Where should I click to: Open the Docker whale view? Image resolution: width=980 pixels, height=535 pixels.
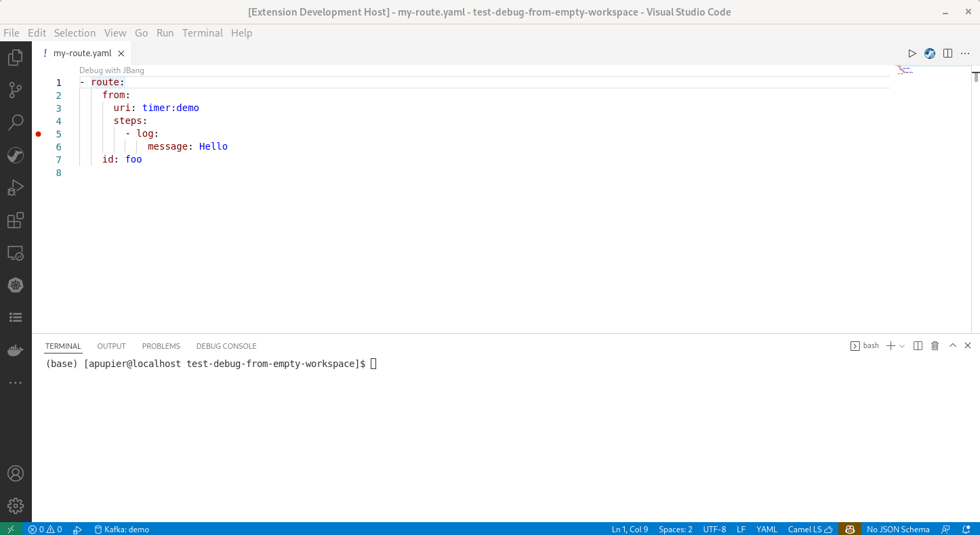click(x=16, y=349)
